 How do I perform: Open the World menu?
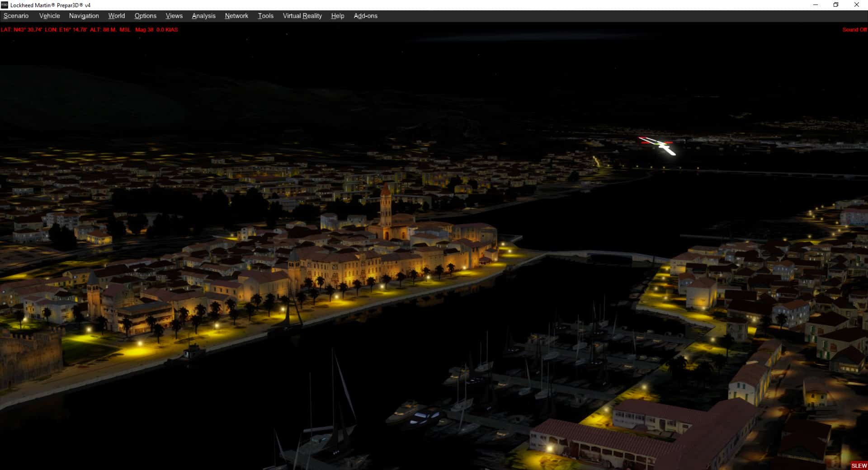click(116, 16)
